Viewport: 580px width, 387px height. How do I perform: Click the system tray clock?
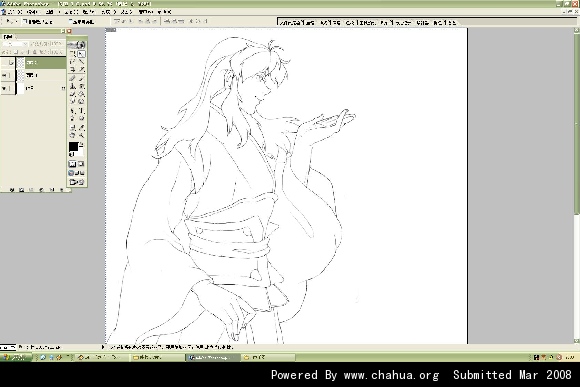tap(571, 357)
